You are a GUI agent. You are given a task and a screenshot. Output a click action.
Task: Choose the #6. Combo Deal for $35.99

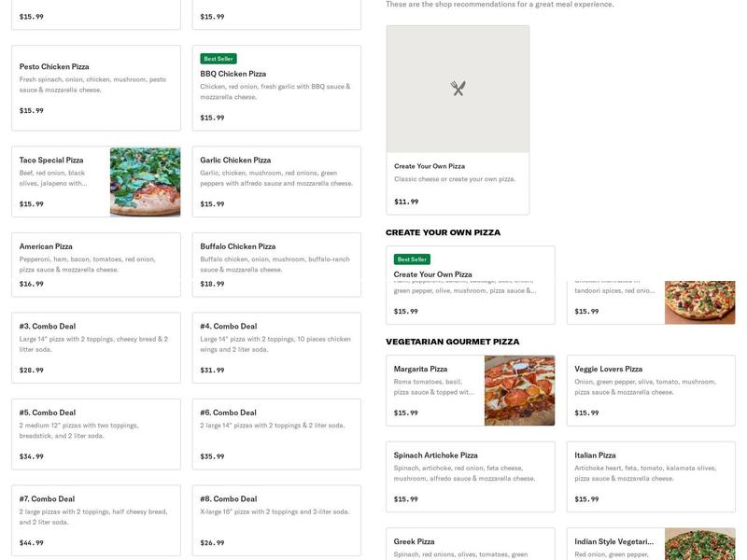point(276,434)
